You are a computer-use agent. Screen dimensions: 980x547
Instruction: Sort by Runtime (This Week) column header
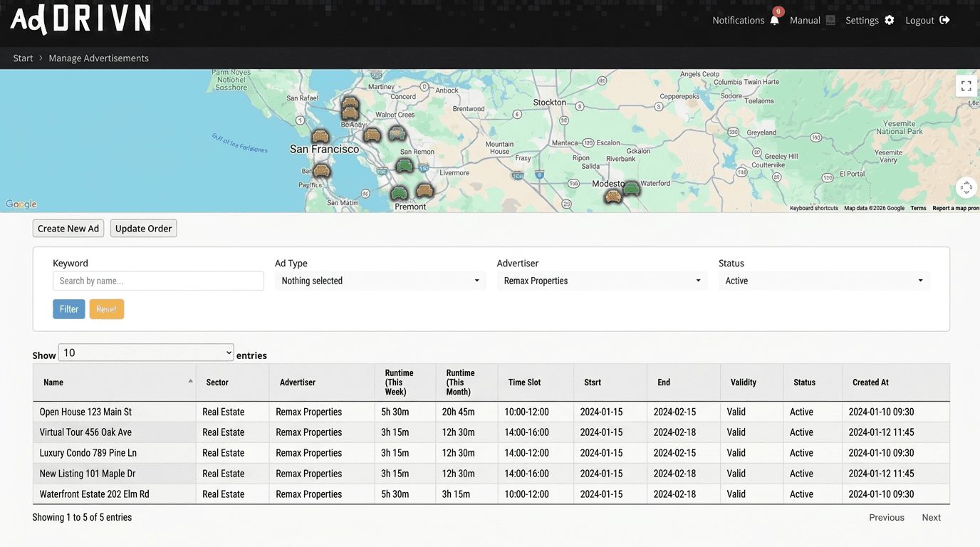click(405, 382)
